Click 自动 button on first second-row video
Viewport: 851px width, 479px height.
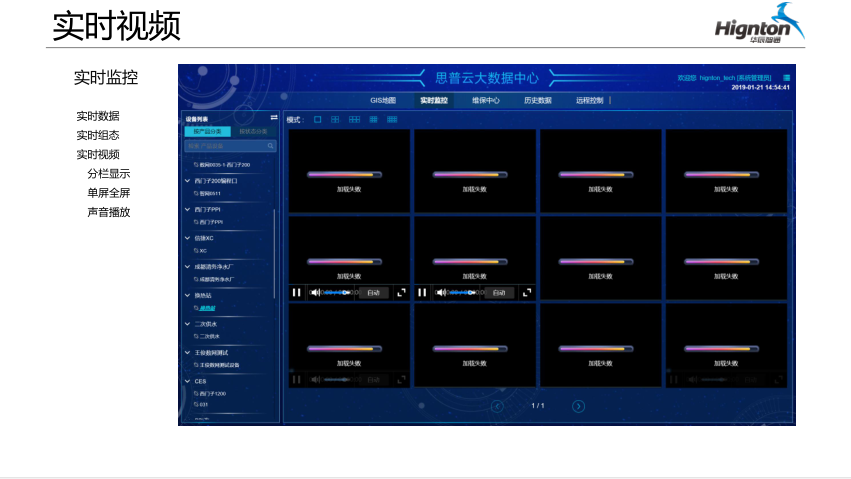tap(373, 293)
